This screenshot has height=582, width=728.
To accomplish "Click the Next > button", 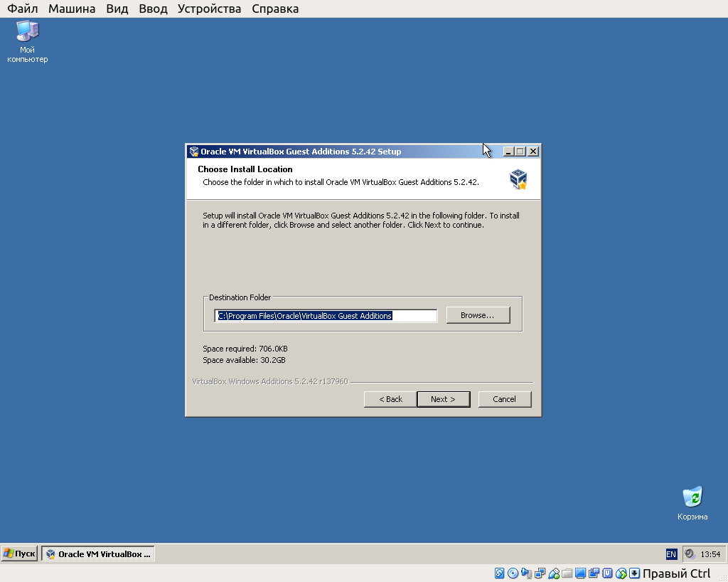I will click(x=444, y=399).
